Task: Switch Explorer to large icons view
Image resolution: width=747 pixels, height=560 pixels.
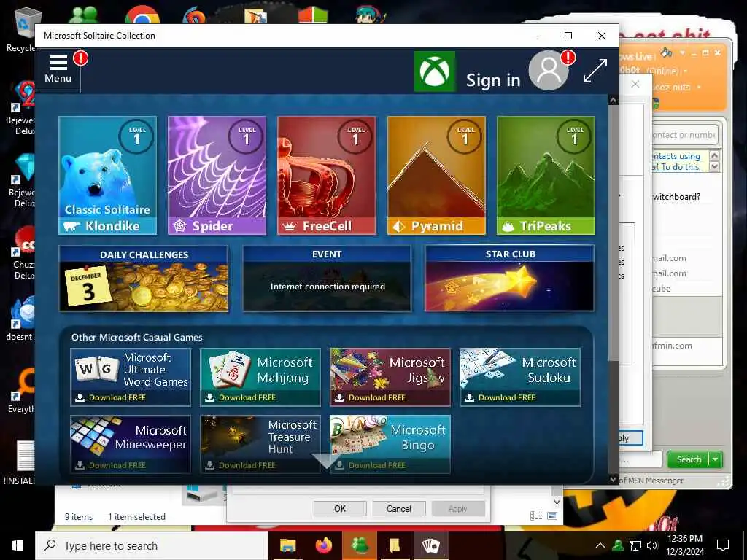Action: 552,516
